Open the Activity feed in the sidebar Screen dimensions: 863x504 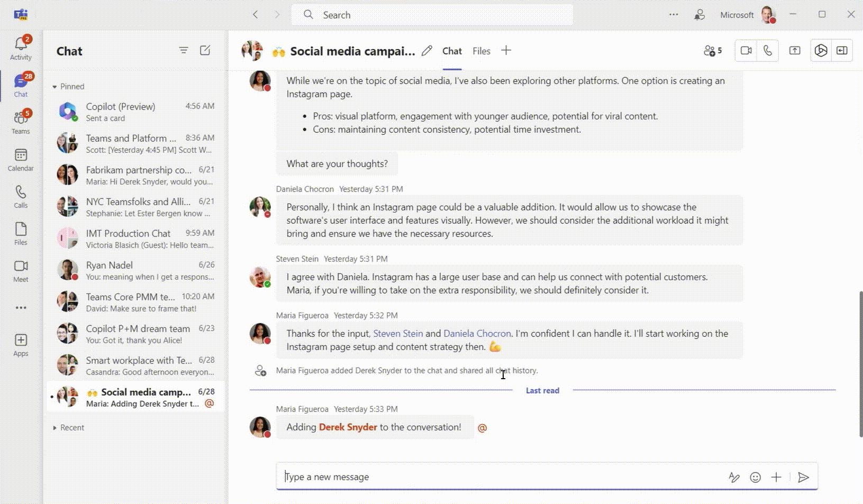(21, 47)
